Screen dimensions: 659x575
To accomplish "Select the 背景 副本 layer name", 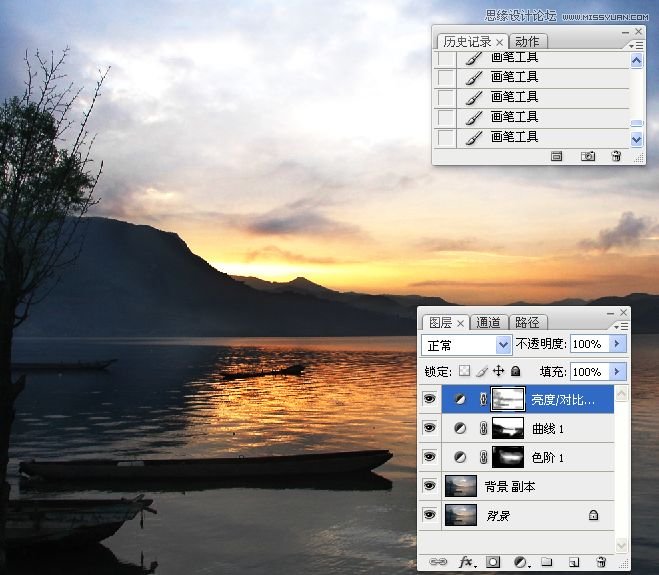I will tap(510, 487).
